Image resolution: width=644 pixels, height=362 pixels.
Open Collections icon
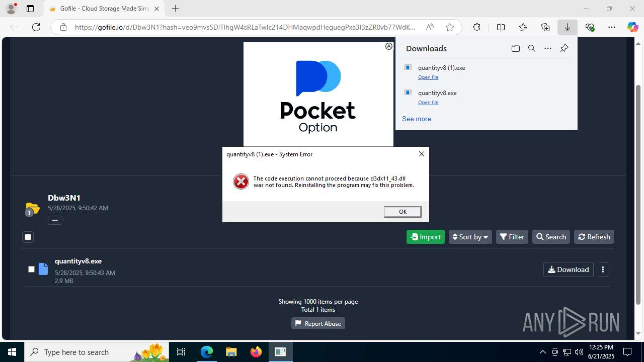click(x=545, y=27)
